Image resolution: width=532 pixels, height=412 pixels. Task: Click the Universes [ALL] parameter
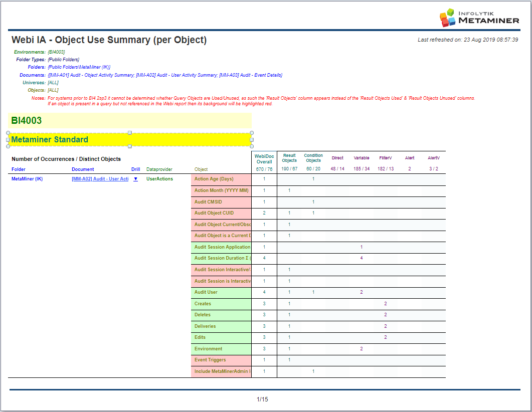(x=41, y=82)
